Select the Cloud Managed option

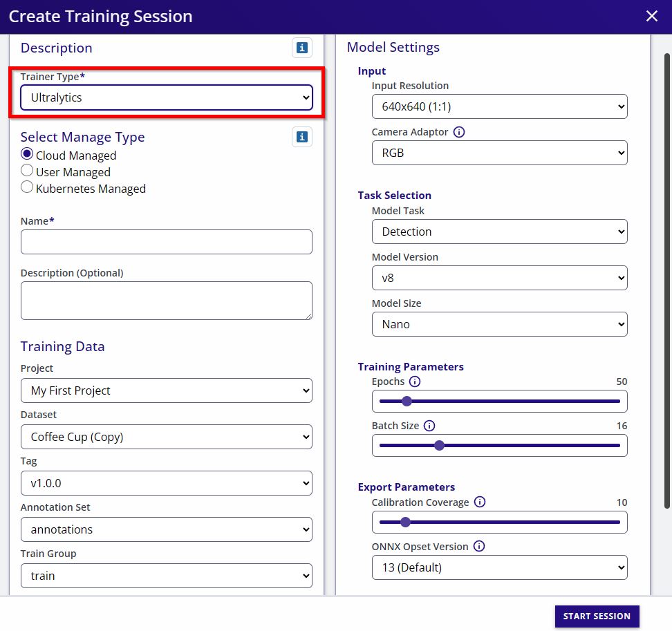pyautogui.click(x=26, y=153)
